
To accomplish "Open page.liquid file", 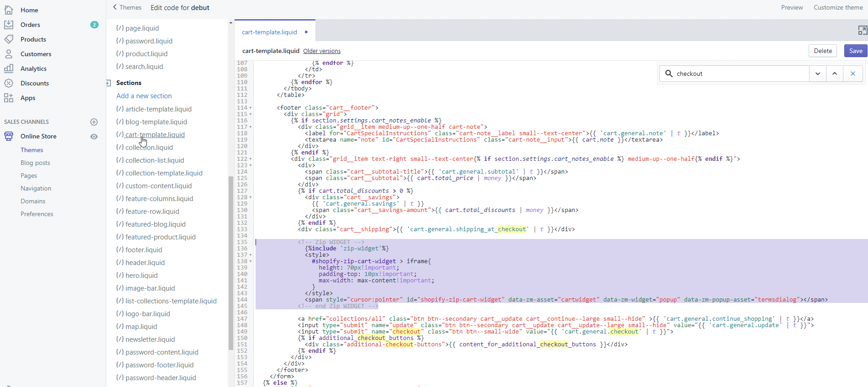I will tap(142, 28).
